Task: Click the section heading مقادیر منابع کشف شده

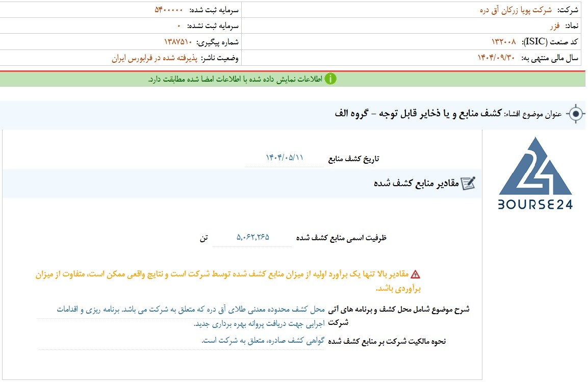Action: point(416,183)
